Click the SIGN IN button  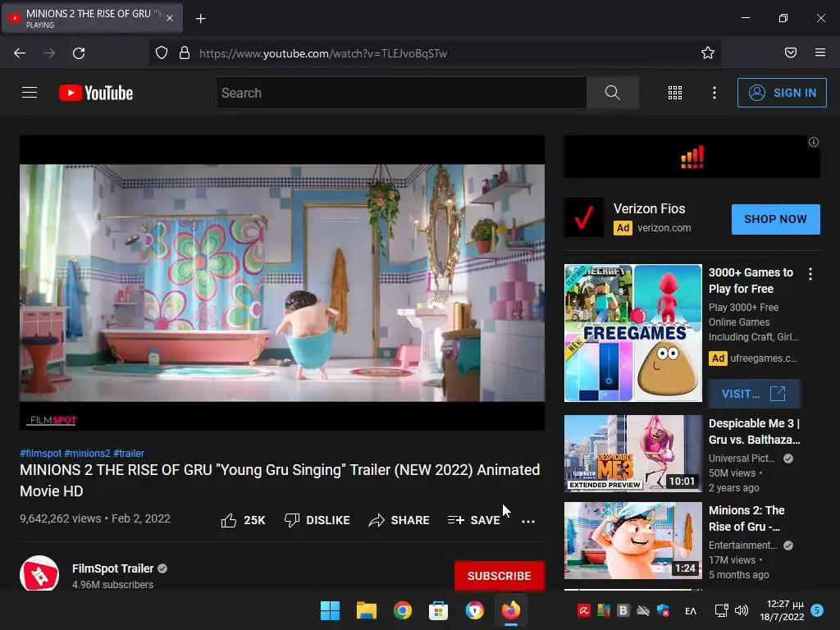[782, 93]
